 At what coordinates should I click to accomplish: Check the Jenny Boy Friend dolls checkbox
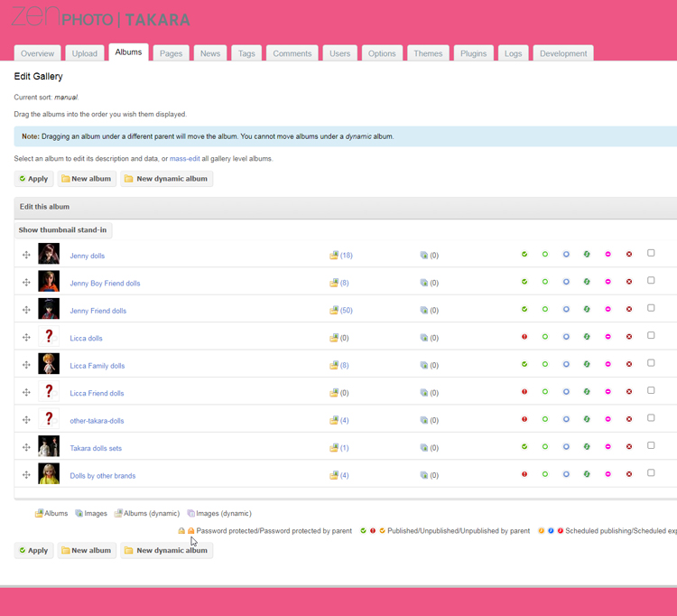click(x=651, y=280)
